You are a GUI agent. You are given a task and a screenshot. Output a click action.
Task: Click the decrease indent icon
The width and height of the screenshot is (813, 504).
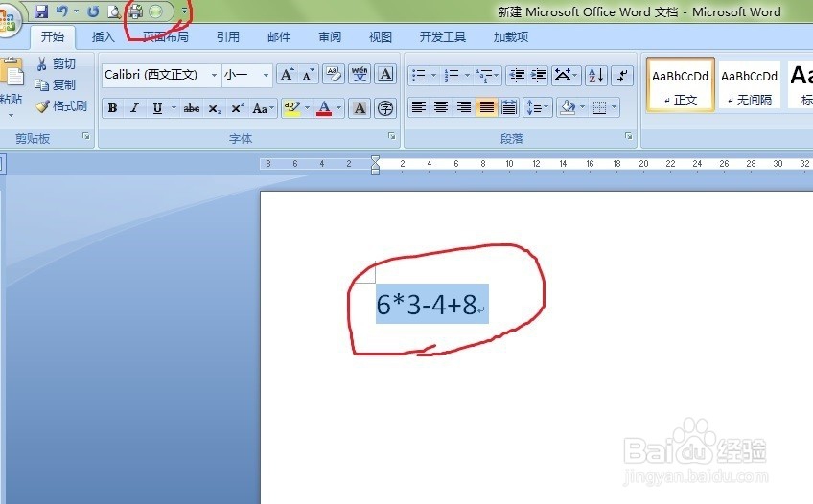(517, 76)
